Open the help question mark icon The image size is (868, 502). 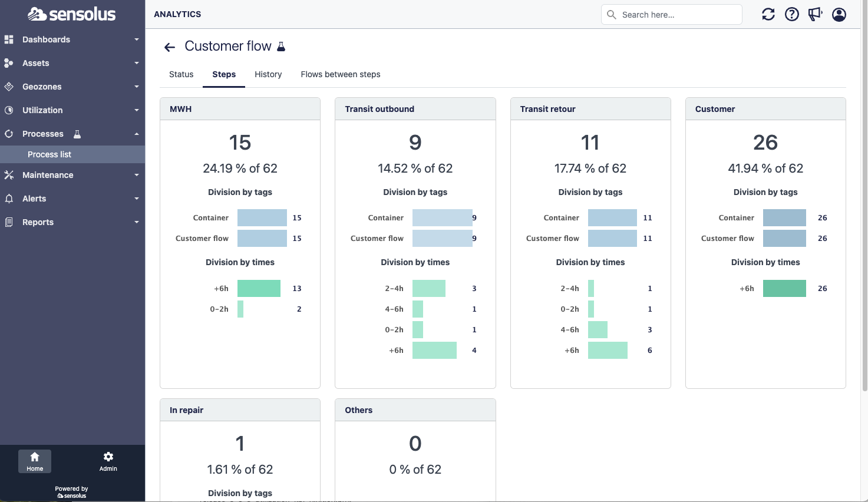click(x=792, y=14)
